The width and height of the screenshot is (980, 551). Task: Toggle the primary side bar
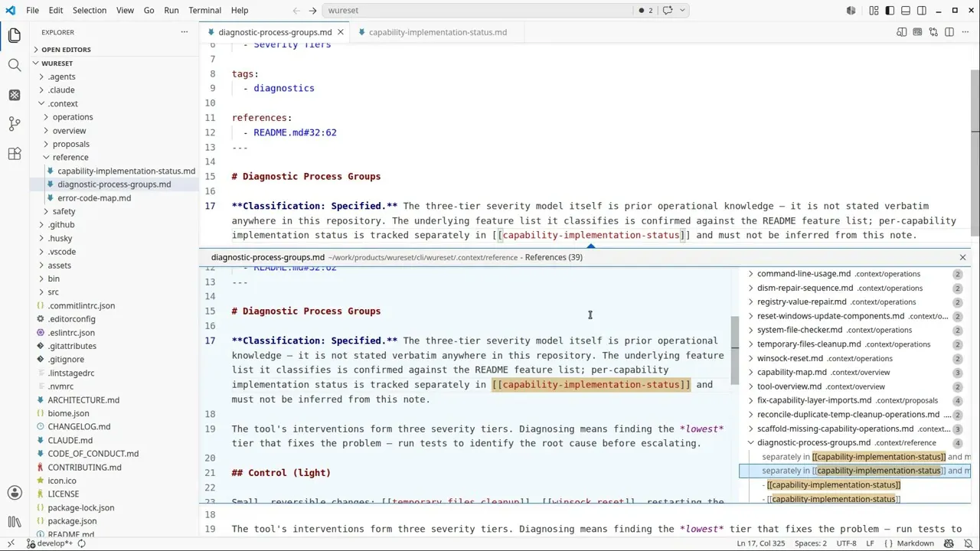(890, 10)
